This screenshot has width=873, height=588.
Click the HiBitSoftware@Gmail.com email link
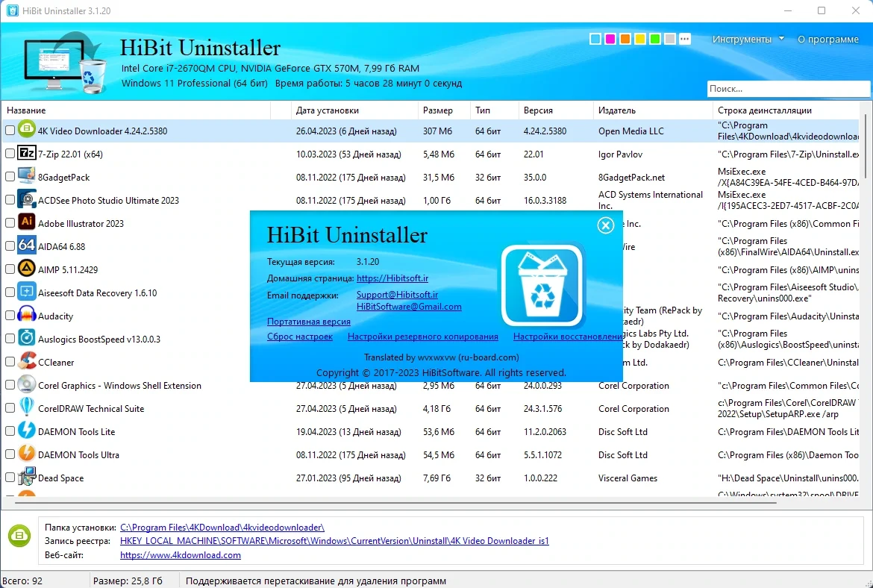click(x=409, y=306)
